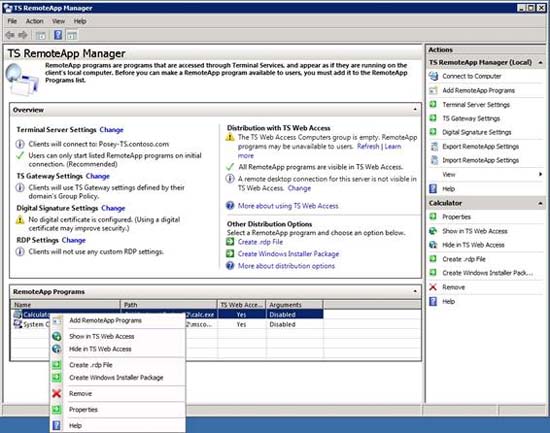Sort list by Arguments column header
This screenshot has height=433, width=550.
coord(295,305)
